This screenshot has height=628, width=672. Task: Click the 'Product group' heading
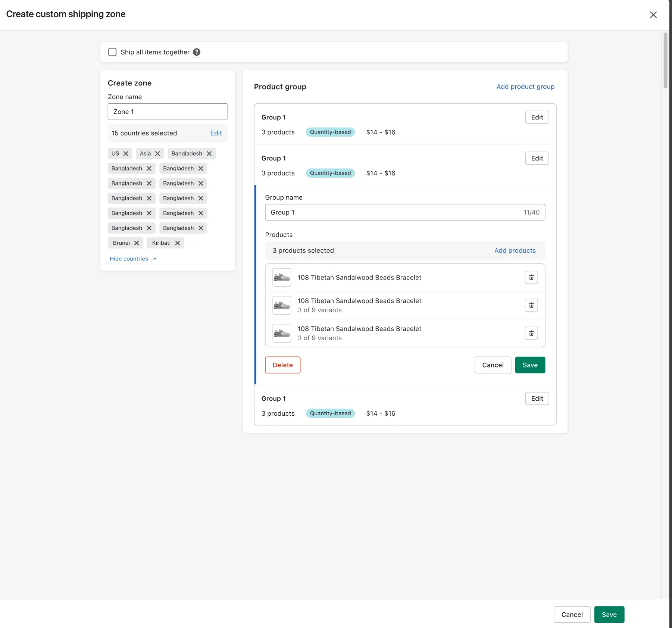pyautogui.click(x=280, y=87)
